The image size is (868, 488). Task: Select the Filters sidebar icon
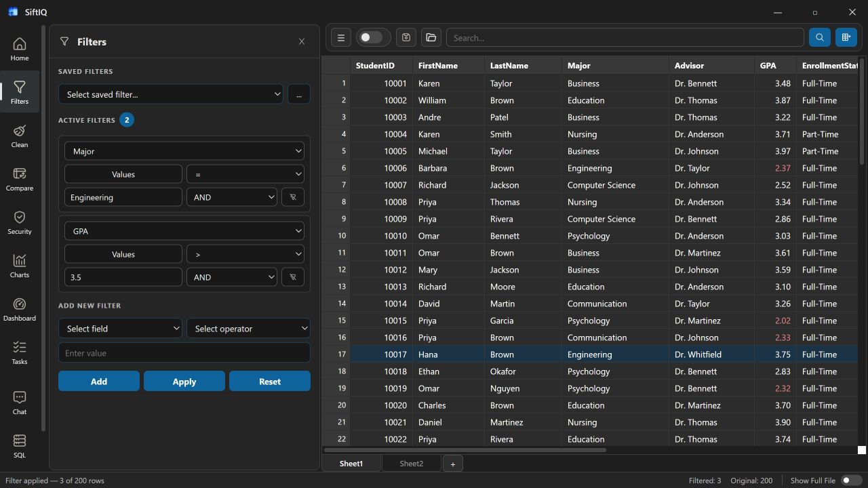[20, 92]
